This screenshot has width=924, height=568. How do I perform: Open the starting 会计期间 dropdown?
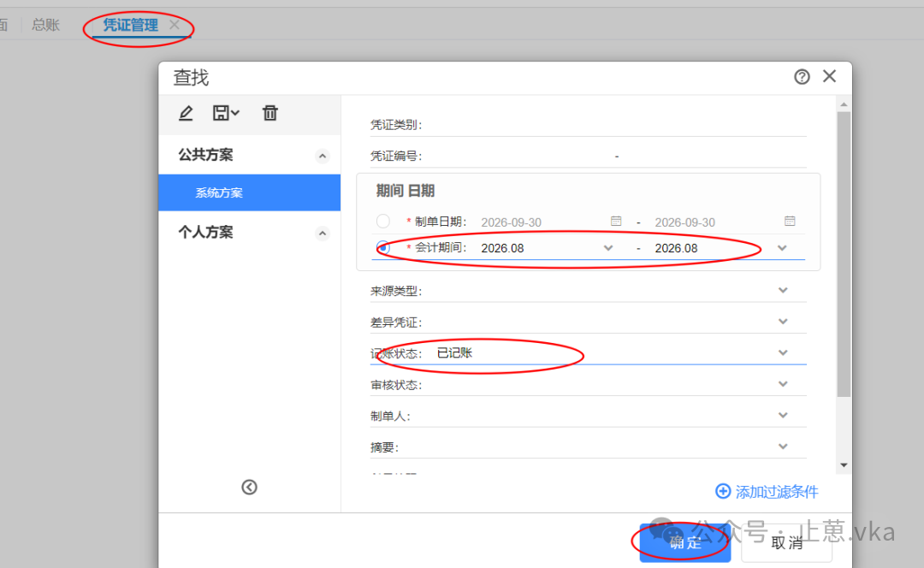608,248
